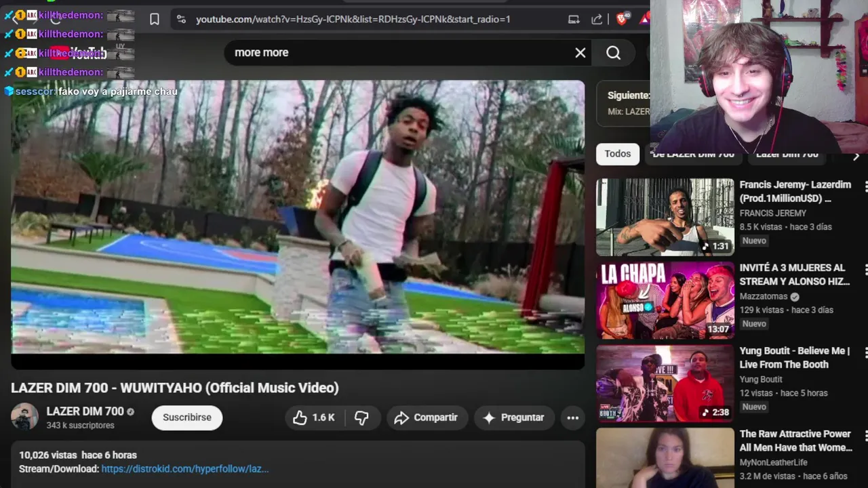The height and width of the screenshot is (488, 868).
Task: Open the LAZER DIM 700 channel avatar
Action: point(24,417)
